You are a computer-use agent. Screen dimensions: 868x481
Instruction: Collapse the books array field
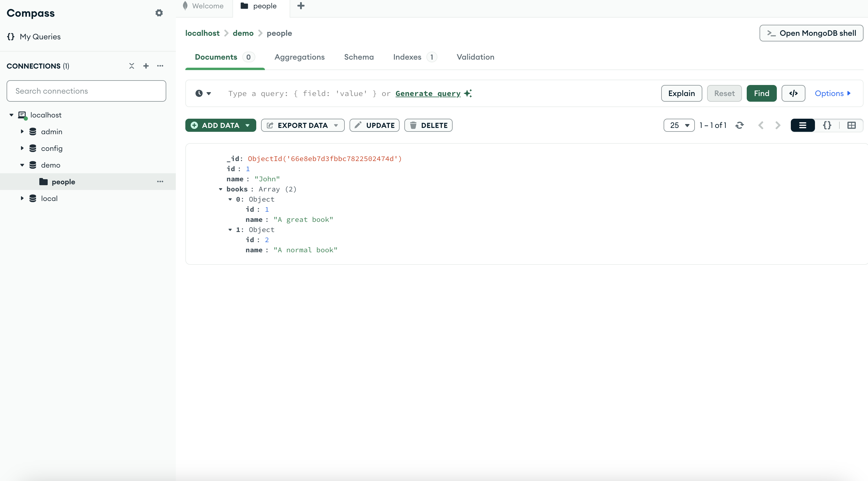point(221,189)
